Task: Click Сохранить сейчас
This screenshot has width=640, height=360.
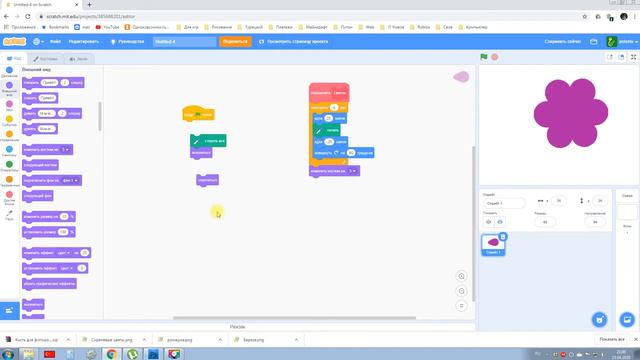Action: [562, 41]
